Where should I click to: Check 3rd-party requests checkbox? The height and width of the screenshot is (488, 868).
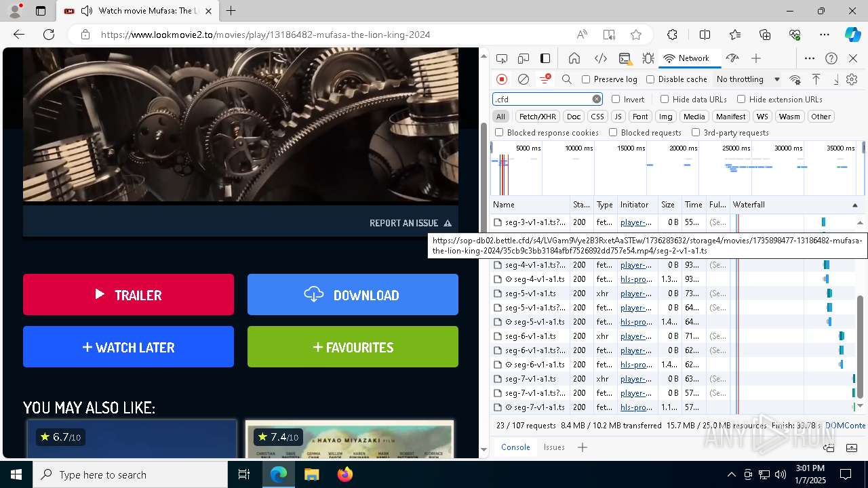pos(696,133)
